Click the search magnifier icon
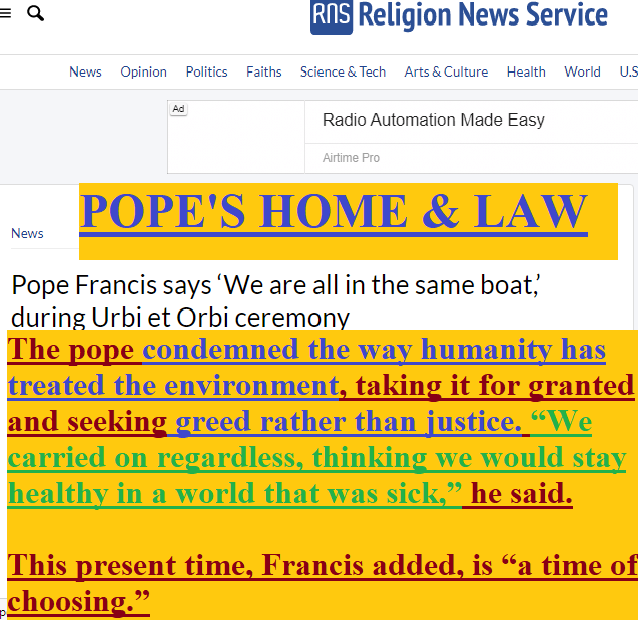This screenshot has height=620, width=638. coord(35,14)
